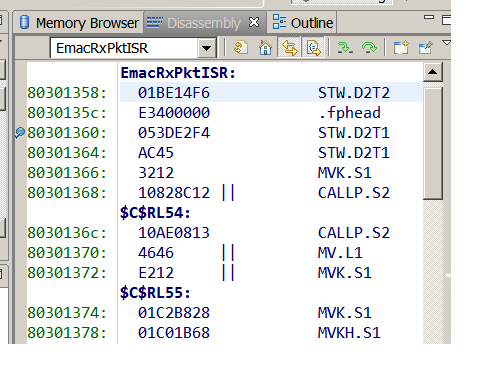The height and width of the screenshot is (368, 490).
Task: Click the Open New View icon
Action: click(401, 47)
